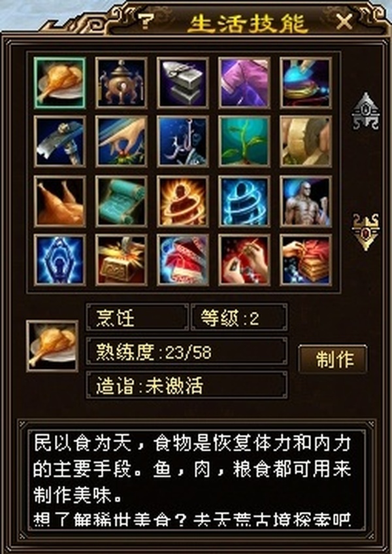Viewport: 392px width, 554px height.
Task: Click the selected cooking skill preview thumbnail
Action: click(x=52, y=346)
